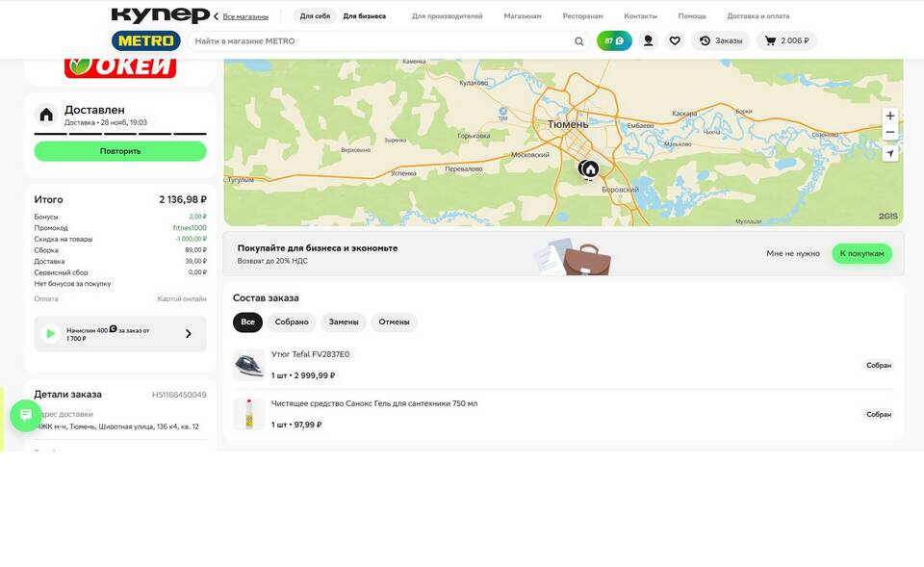Click the 'К покупкам' button
The image size is (924, 567).
tap(861, 253)
